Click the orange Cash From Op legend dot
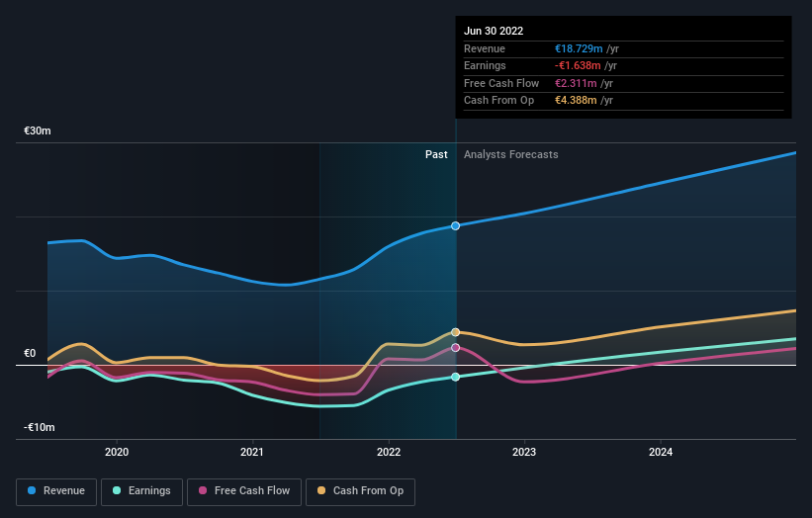 pos(321,490)
